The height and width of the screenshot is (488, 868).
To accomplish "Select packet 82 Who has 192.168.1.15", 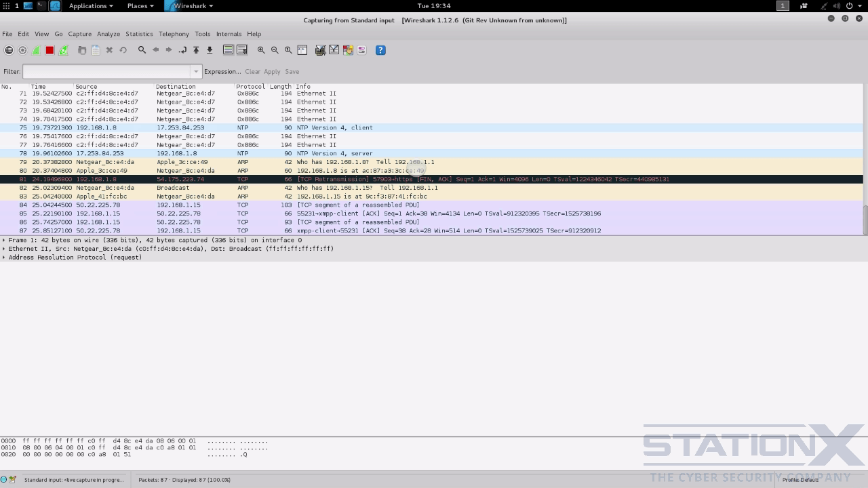I will pos(431,188).
